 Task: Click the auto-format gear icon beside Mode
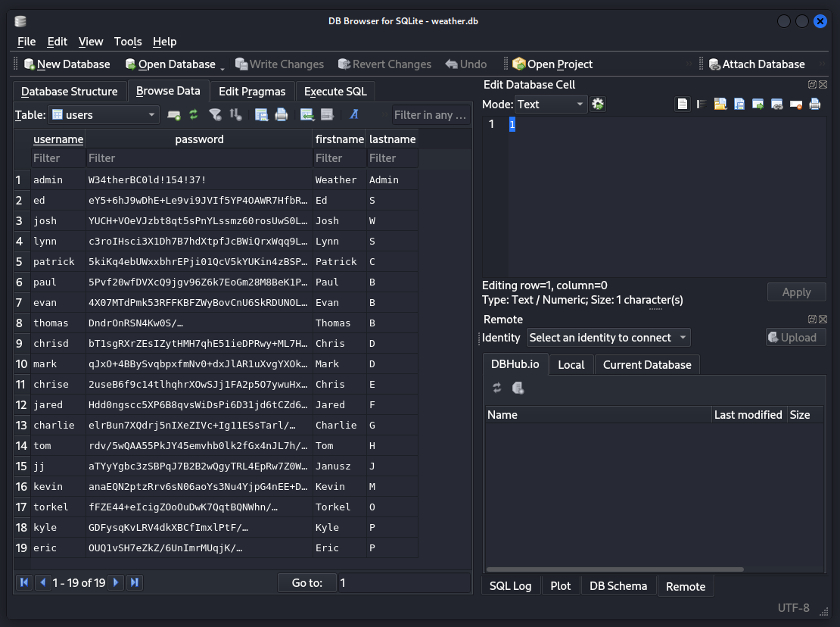598,104
